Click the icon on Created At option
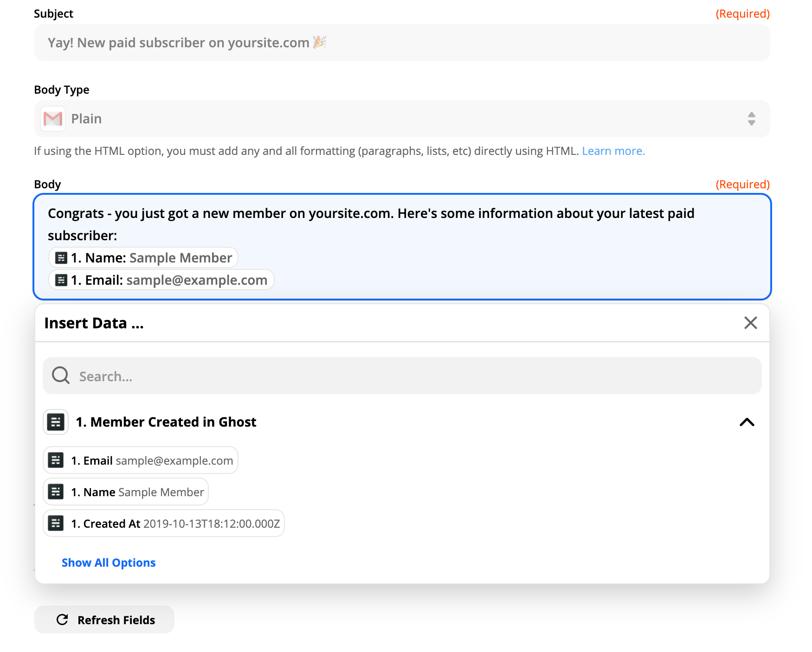The image size is (812, 652). tap(56, 524)
